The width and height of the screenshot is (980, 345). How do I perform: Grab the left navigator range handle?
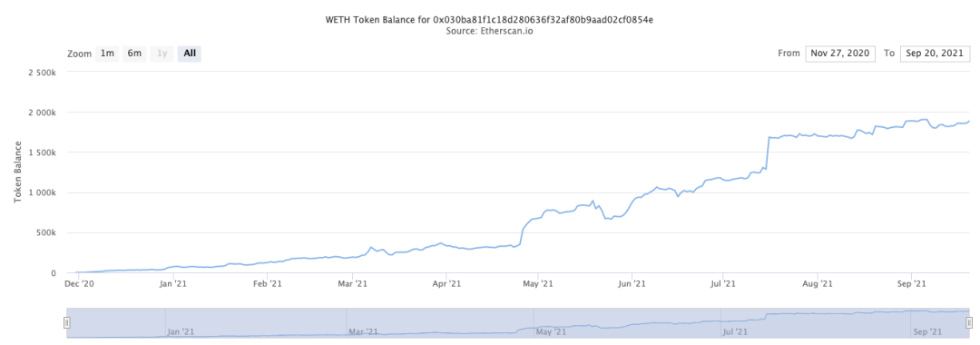click(x=67, y=322)
